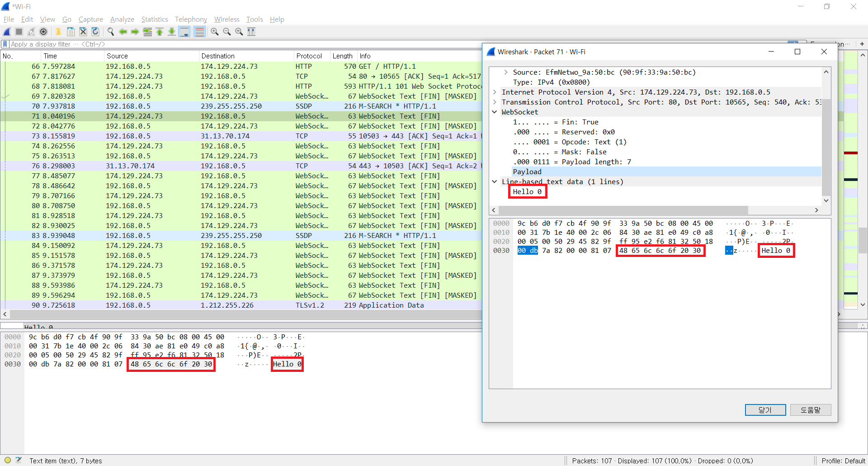
Task: Save this capture file
Action: (x=71, y=32)
